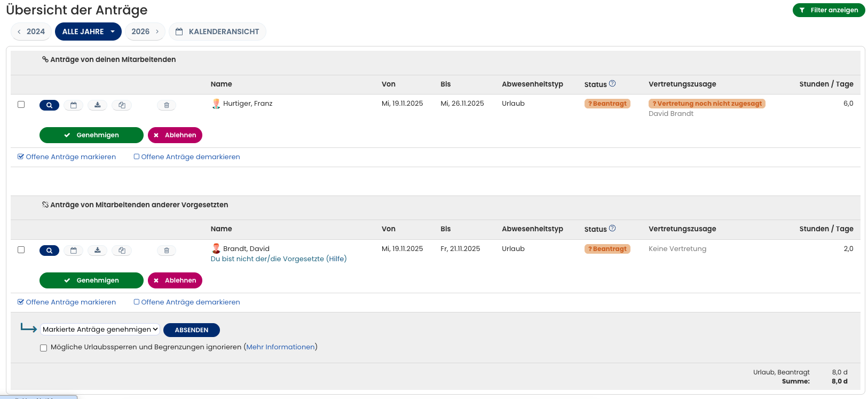Go to previous year 2024
868x399 pixels.
[x=31, y=32]
